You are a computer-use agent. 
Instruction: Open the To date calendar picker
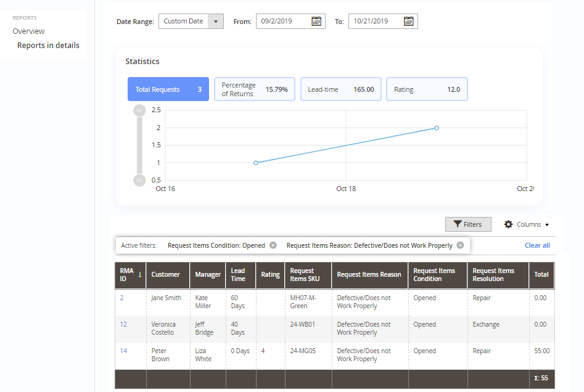[408, 20]
